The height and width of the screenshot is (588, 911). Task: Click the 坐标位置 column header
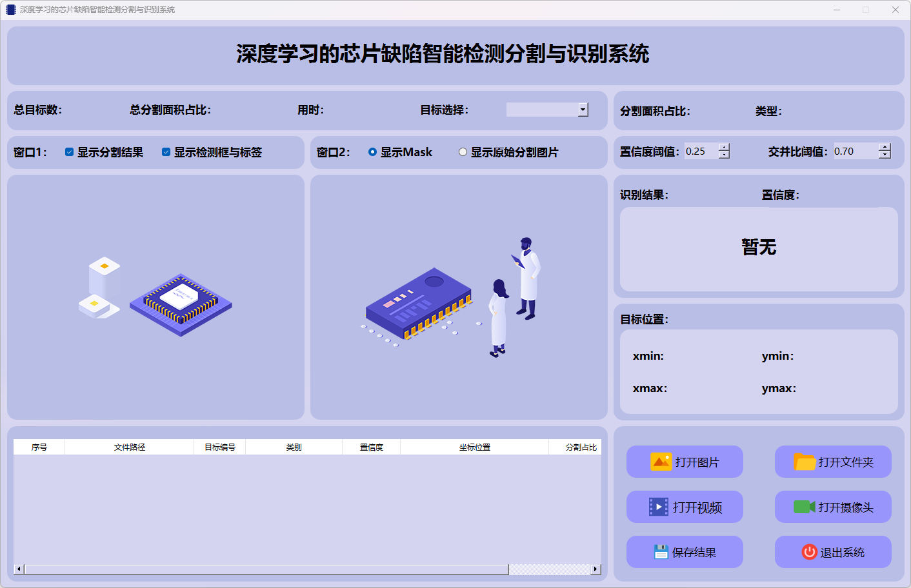click(x=475, y=447)
